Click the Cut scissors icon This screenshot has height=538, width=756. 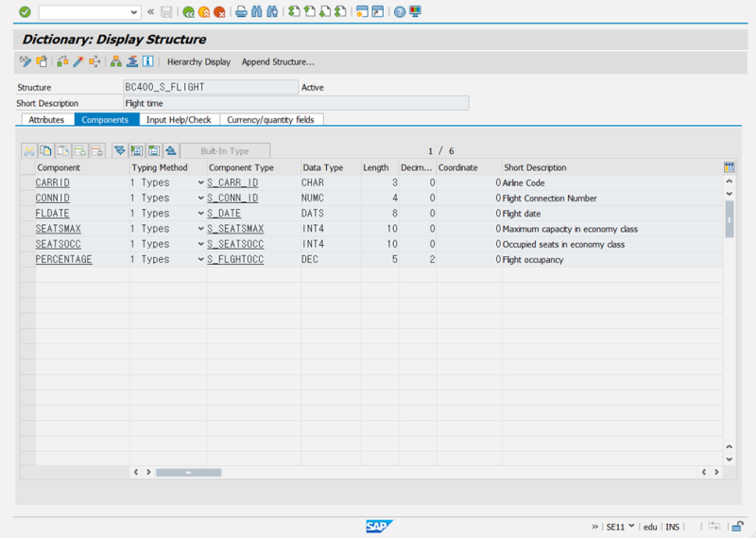coord(29,151)
